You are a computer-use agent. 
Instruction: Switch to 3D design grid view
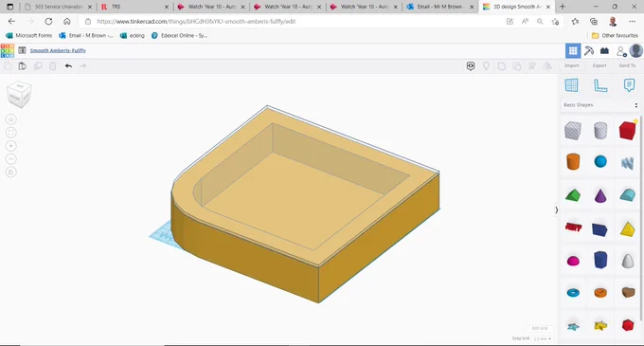(573, 51)
